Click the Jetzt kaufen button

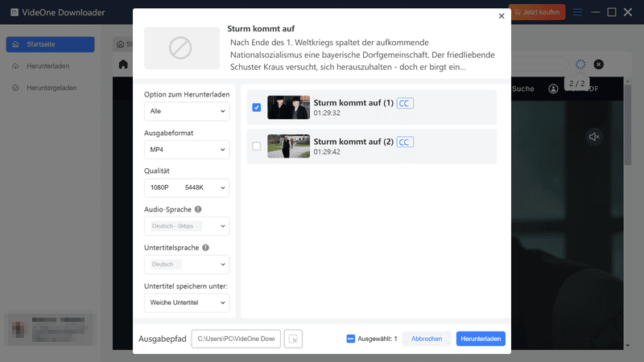pyautogui.click(x=536, y=12)
